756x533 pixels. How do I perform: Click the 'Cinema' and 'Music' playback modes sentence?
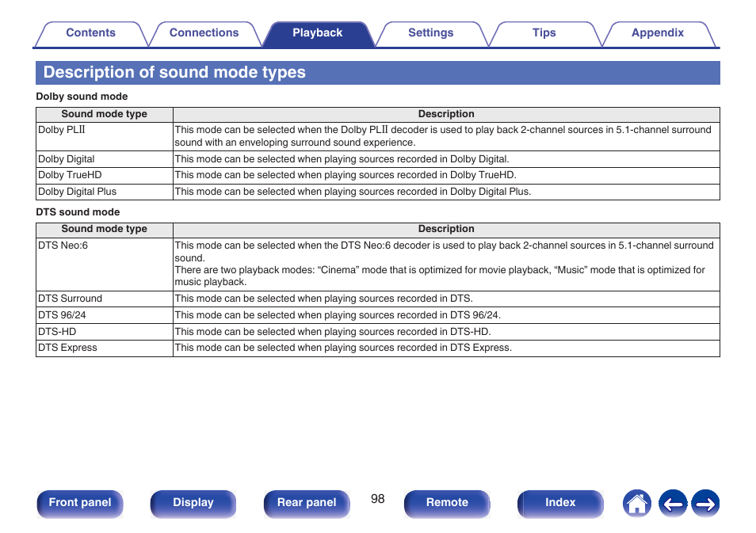coord(440,276)
